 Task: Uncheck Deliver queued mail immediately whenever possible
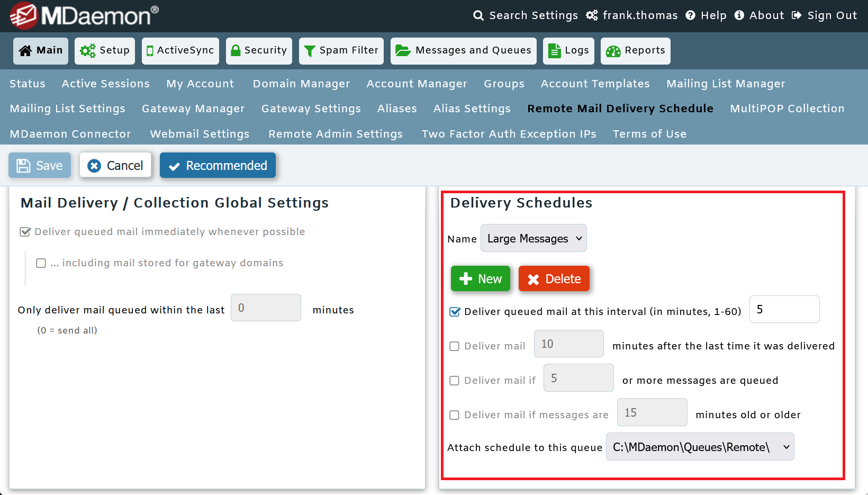coord(25,231)
